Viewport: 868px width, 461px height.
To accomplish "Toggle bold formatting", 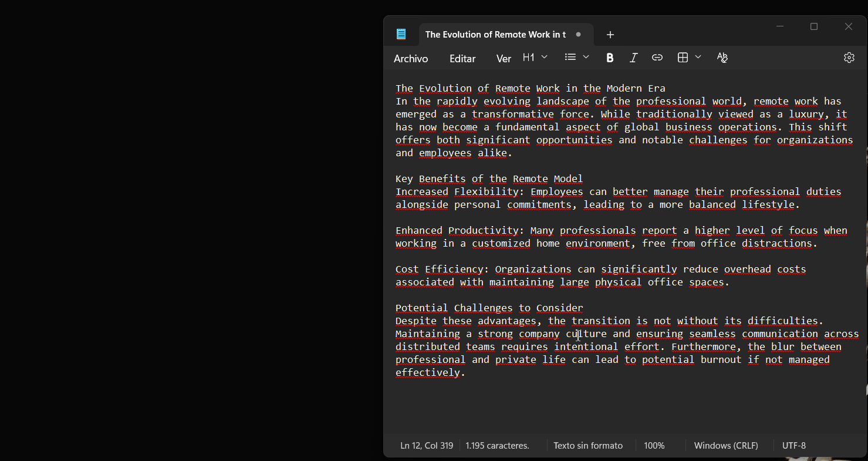I will (x=610, y=57).
